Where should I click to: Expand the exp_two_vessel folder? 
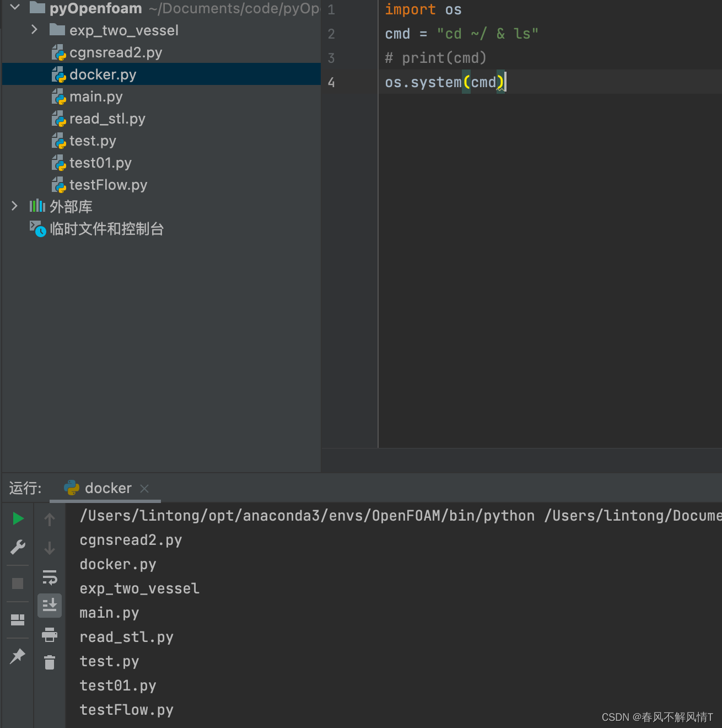[34, 30]
